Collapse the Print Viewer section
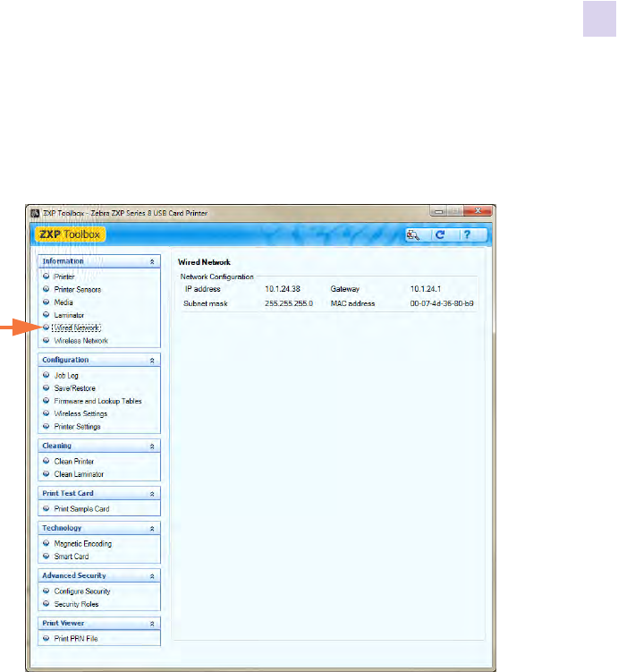This screenshot has height=672, width=618. [152, 624]
